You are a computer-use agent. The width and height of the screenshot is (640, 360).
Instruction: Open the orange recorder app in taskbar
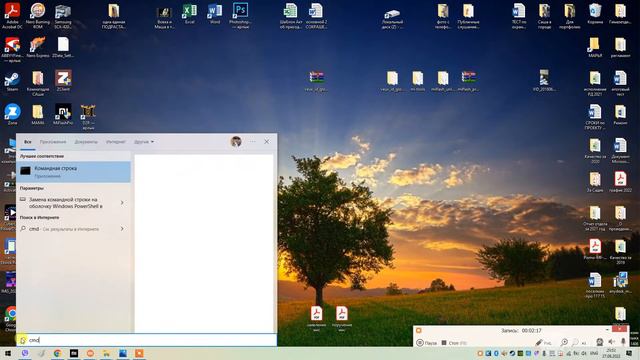click(x=139, y=353)
